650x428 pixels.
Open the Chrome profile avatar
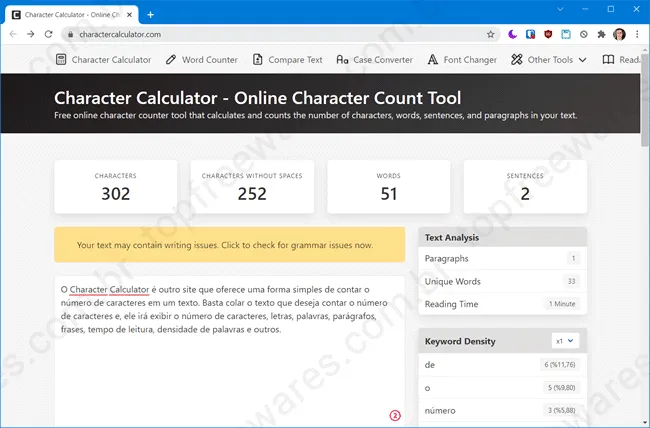tap(619, 34)
